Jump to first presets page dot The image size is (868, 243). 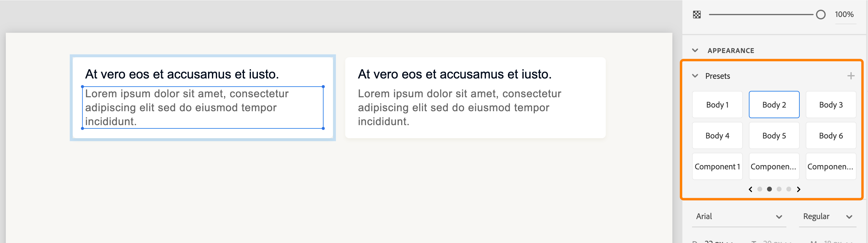coord(759,189)
